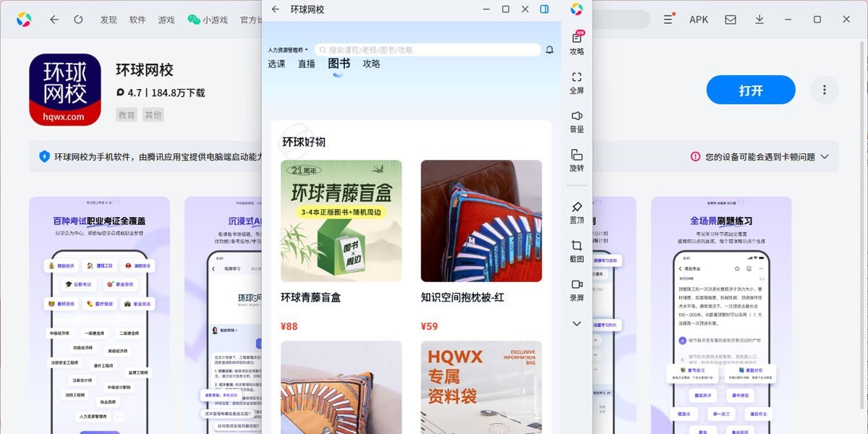The width and height of the screenshot is (868, 434).
Task: Click the 环球网校 hqwx.com app icon
Action: [65, 90]
